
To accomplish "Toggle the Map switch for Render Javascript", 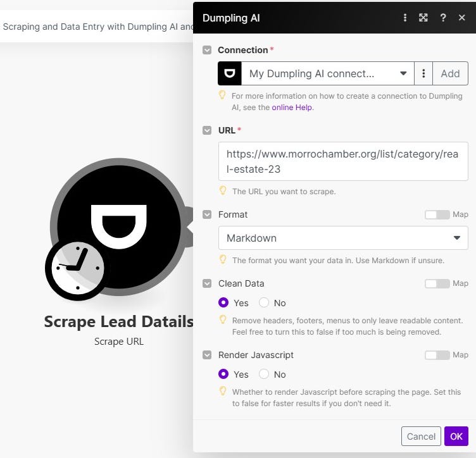I will (437, 355).
